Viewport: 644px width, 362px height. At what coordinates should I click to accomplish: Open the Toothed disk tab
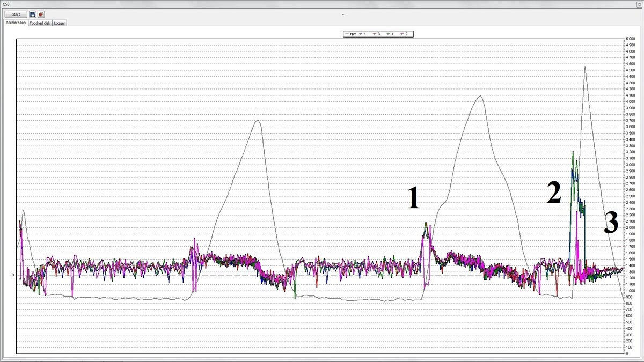coord(40,23)
